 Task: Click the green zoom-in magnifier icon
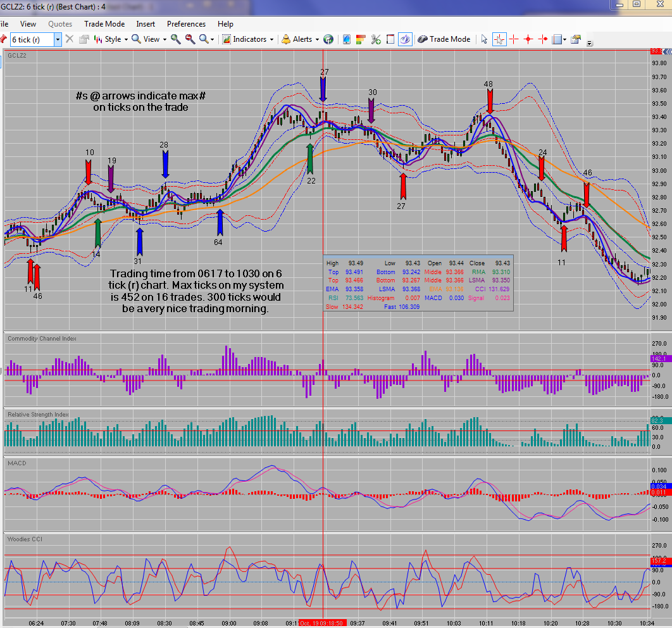click(175, 39)
